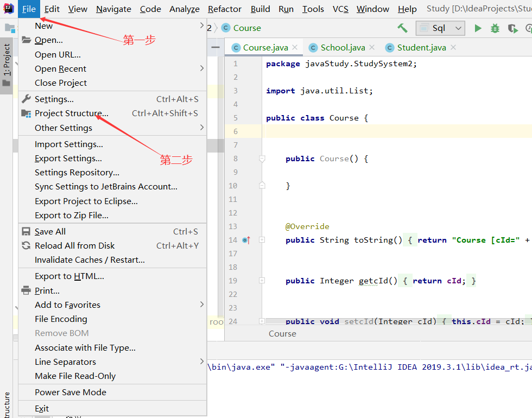Select Invalidate Caches / Restart...
The width and height of the screenshot is (532, 418).
(112, 260)
